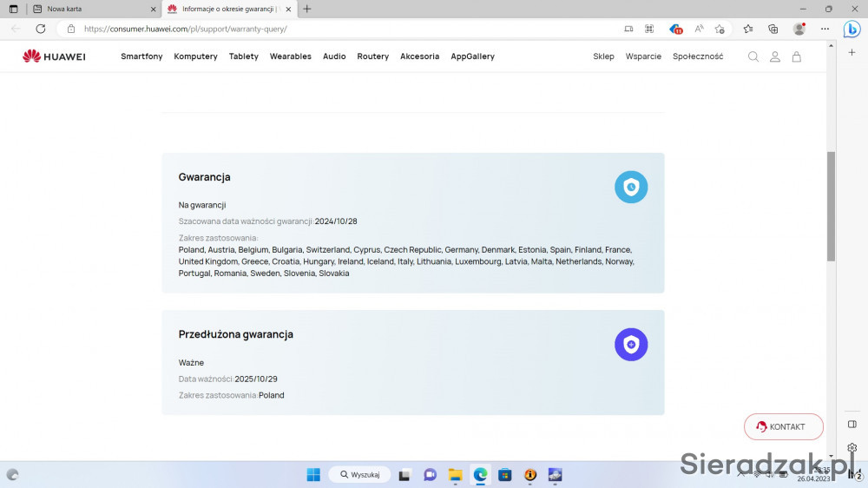Click the warranty date 2024/10/28
Viewport: 868px width, 488px height.
tap(336, 221)
